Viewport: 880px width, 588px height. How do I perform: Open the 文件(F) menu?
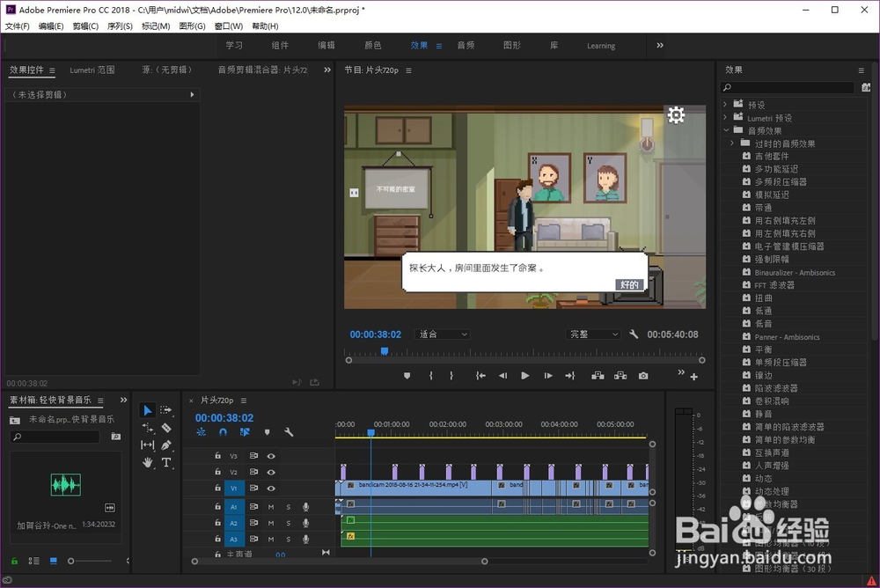(x=18, y=26)
